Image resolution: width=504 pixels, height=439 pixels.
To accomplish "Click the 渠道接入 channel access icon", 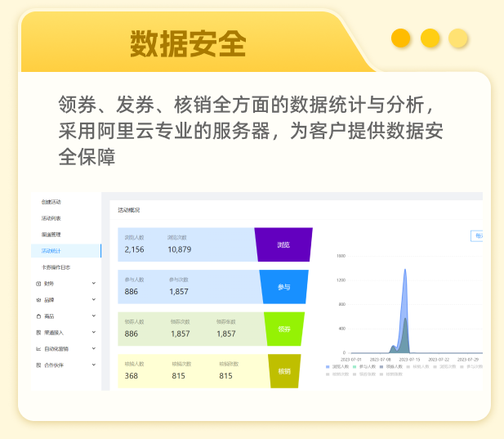I will [38, 332].
